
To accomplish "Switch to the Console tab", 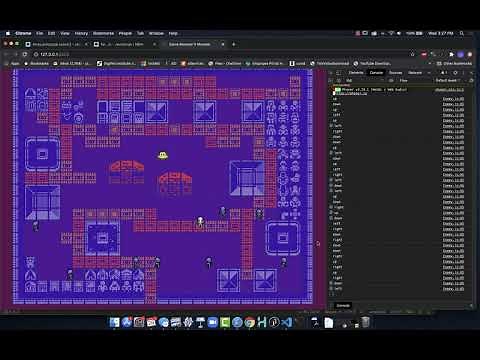I will click(x=376, y=73).
